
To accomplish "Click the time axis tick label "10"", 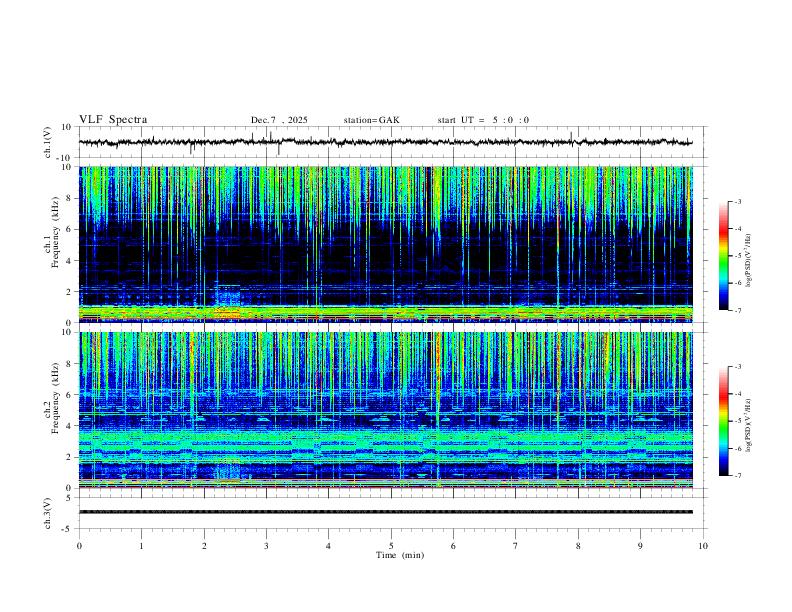I will point(703,546).
